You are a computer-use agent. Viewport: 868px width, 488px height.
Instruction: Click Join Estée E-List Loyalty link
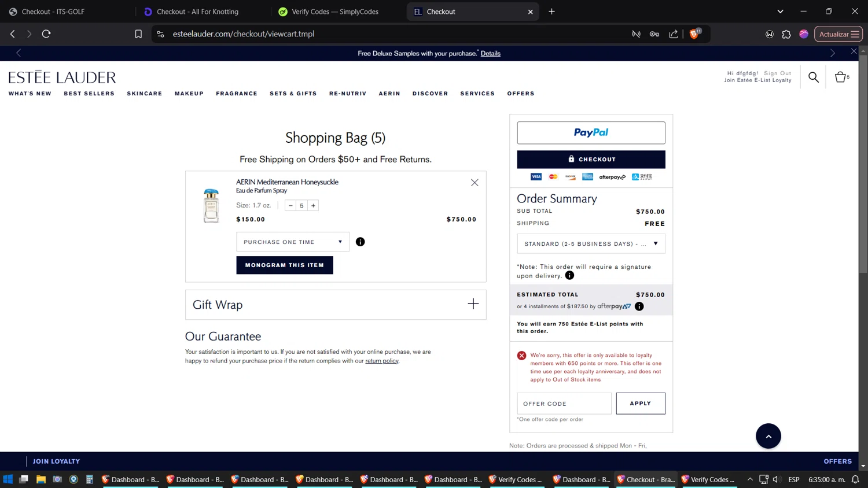[x=757, y=80]
